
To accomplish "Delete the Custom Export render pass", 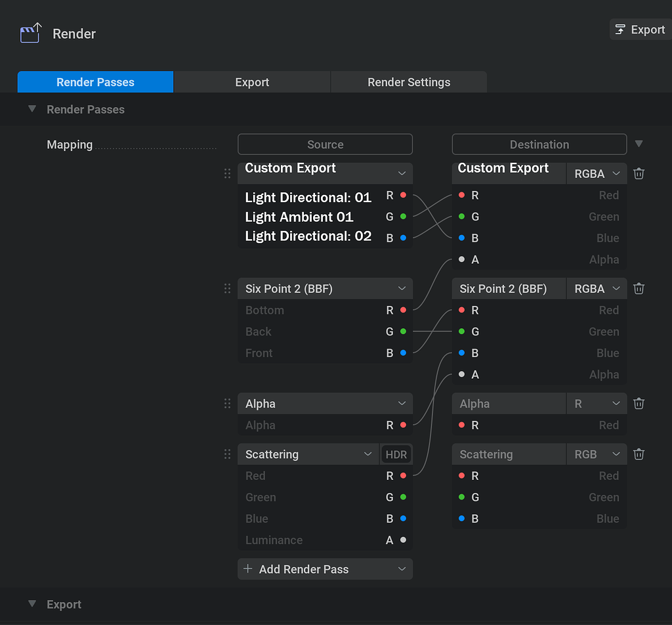I will pos(639,173).
